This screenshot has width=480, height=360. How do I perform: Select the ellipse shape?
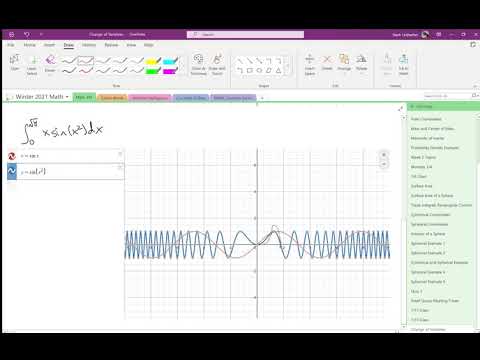(259, 70)
